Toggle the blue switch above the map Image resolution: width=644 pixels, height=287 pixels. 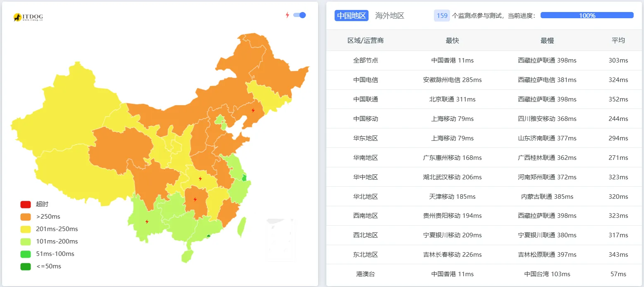[x=299, y=15]
